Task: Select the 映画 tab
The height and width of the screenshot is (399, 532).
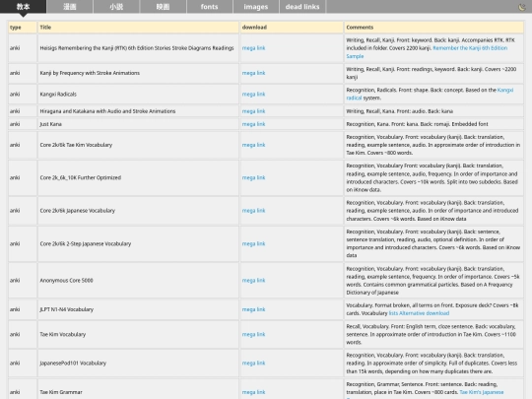Action: pyautogui.click(x=163, y=7)
